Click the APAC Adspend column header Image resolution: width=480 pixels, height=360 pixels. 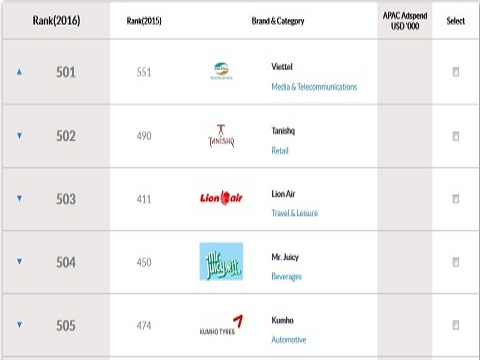(x=405, y=21)
